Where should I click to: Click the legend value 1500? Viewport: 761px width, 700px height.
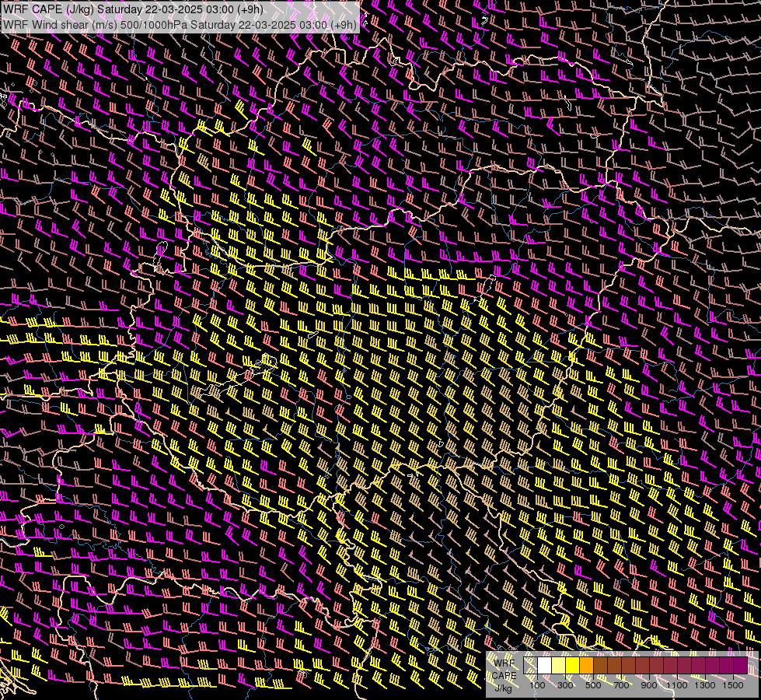point(733,685)
